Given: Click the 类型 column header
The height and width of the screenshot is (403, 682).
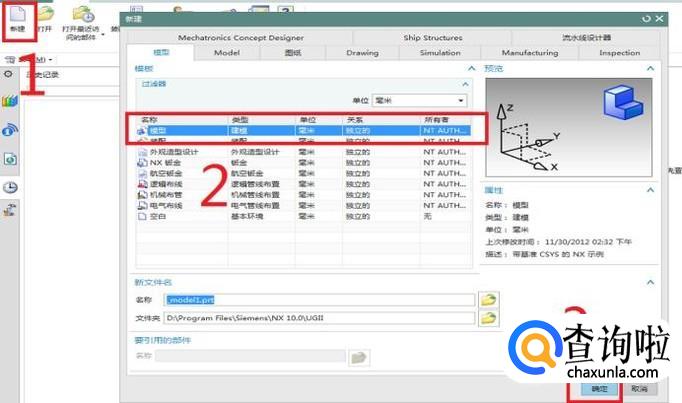Looking at the screenshot, I should (261, 120).
